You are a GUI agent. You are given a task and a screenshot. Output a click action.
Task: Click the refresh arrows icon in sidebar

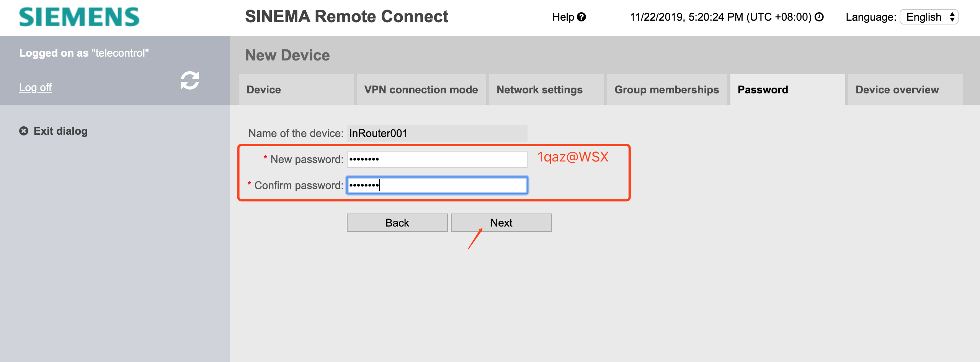[190, 80]
